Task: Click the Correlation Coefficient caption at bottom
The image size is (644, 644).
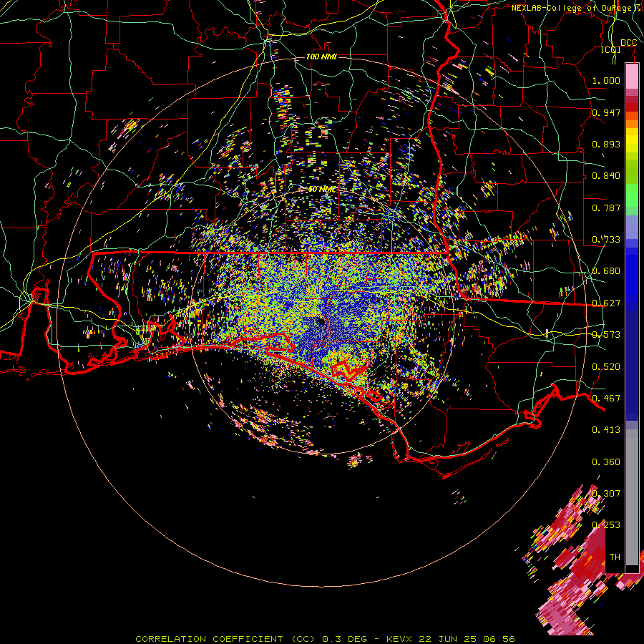Action: [x=324, y=639]
